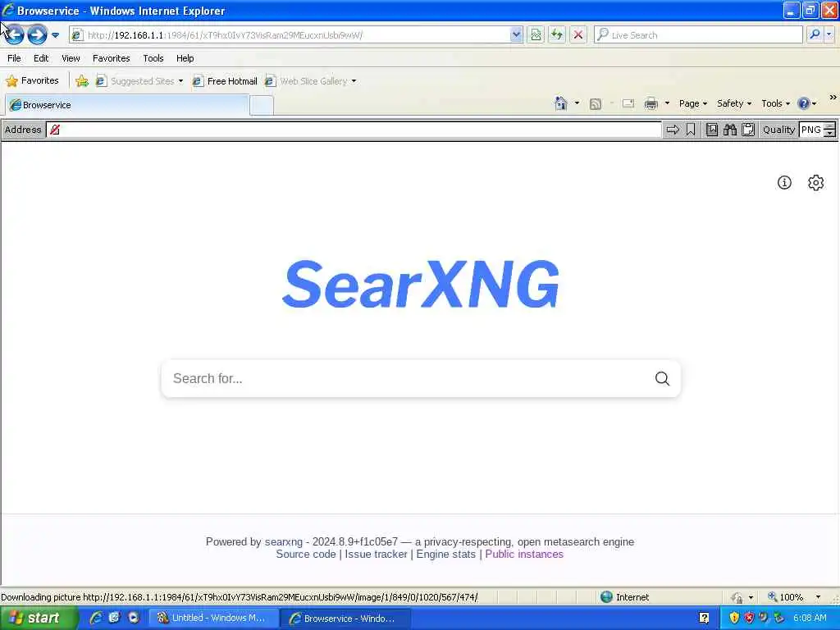The height and width of the screenshot is (630, 840).
Task: Switch to Untitled - Windows M... taskbar window
Action: pyautogui.click(x=212, y=618)
